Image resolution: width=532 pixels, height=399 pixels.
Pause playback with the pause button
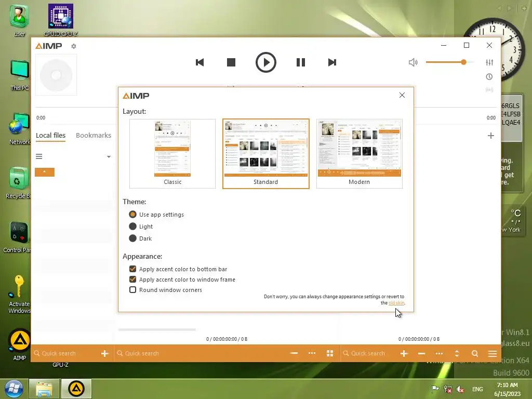301,62
